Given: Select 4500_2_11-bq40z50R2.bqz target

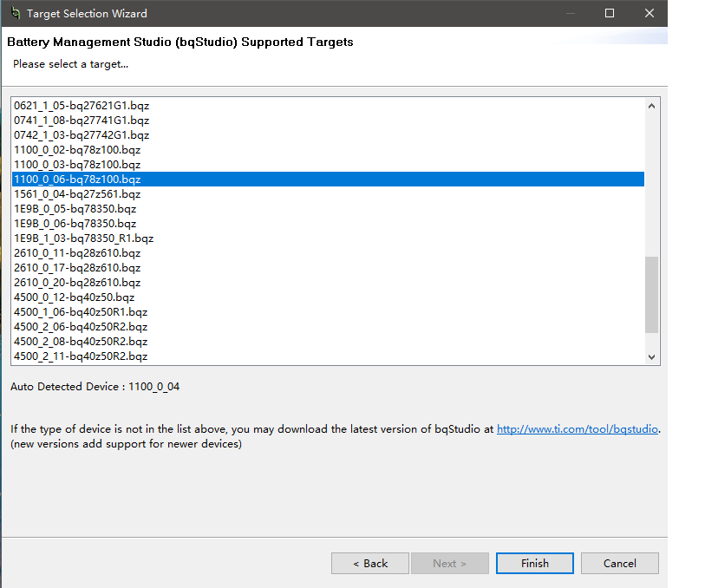Looking at the screenshot, I should (x=81, y=356).
